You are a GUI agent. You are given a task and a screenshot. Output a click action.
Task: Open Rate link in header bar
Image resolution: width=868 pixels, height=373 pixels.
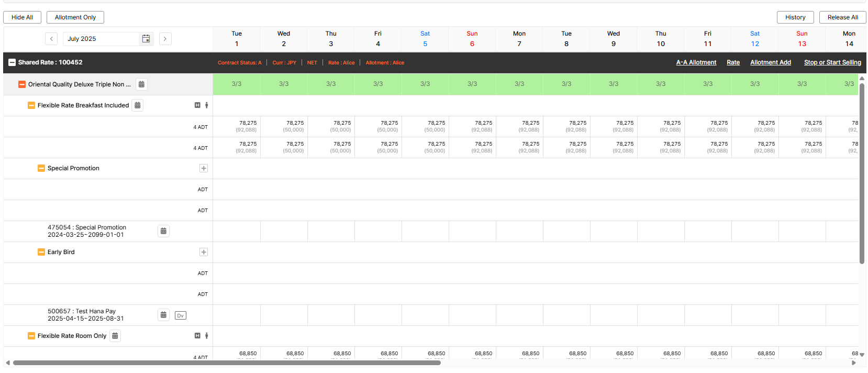pyautogui.click(x=733, y=62)
